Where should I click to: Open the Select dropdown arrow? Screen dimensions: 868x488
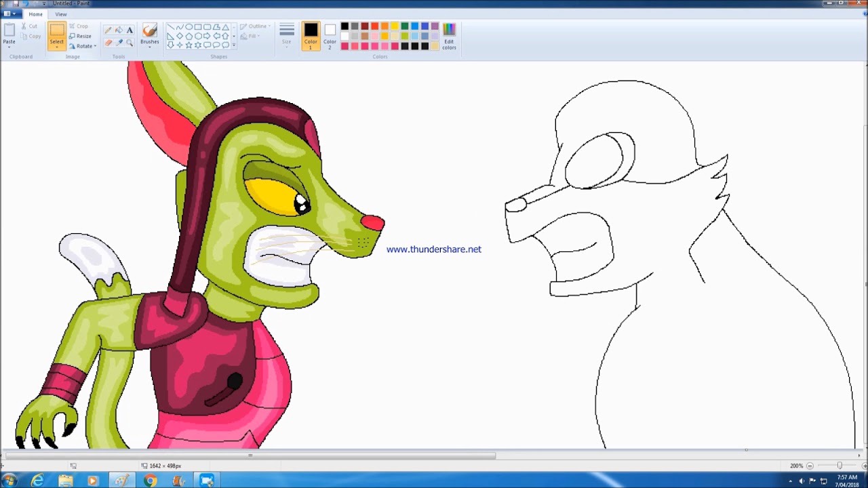(x=56, y=46)
